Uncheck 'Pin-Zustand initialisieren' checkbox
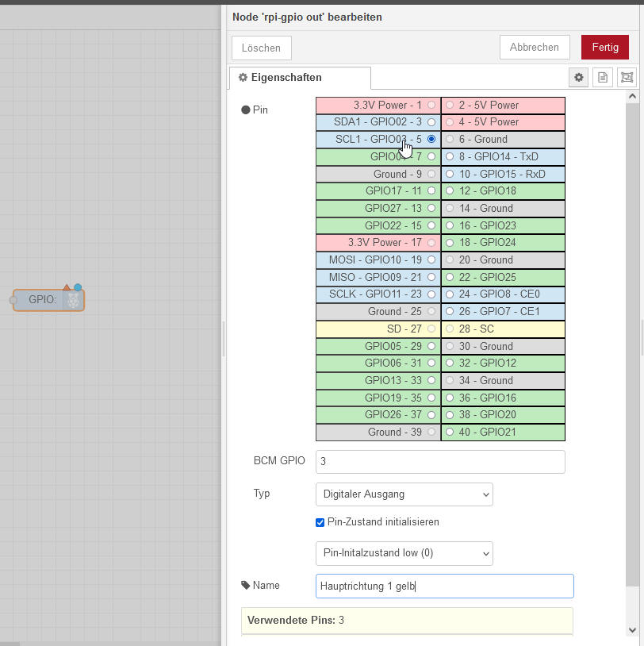The image size is (644, 646). coord(320,522)
